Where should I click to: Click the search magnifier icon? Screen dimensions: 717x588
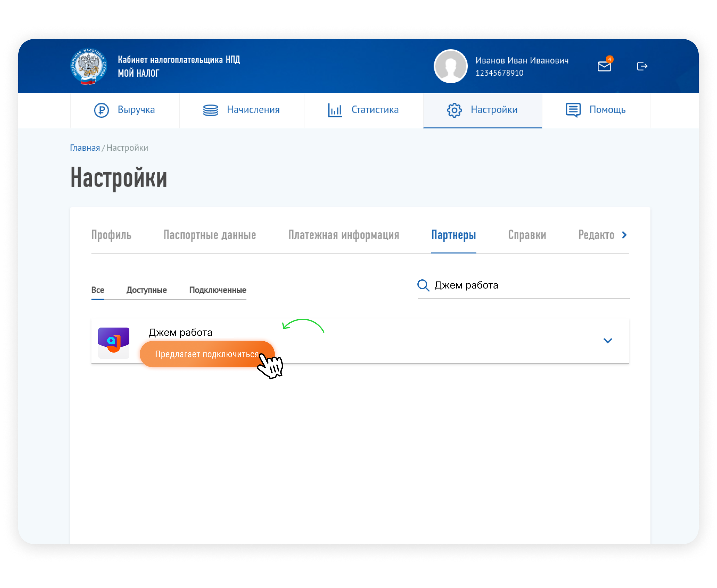[x=423, y=285]
